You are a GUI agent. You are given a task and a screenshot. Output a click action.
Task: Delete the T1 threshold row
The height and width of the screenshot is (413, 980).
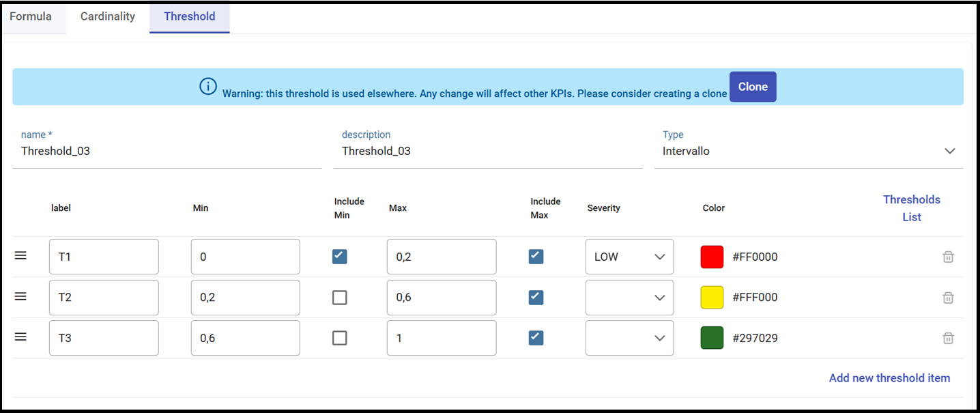[948, 257]
